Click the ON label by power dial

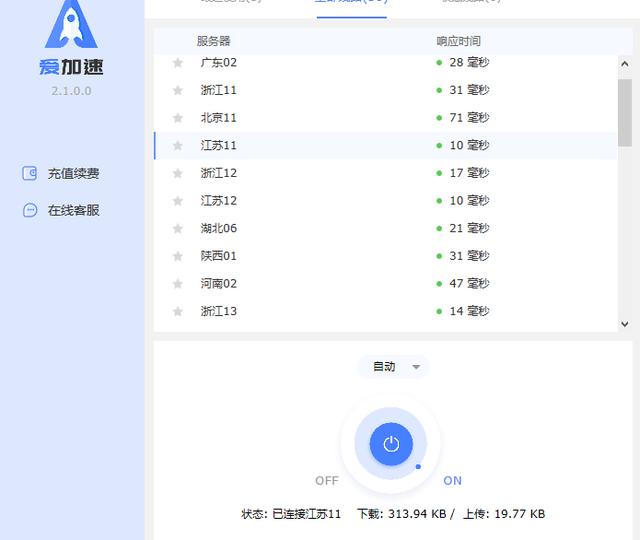coord(452,481)
